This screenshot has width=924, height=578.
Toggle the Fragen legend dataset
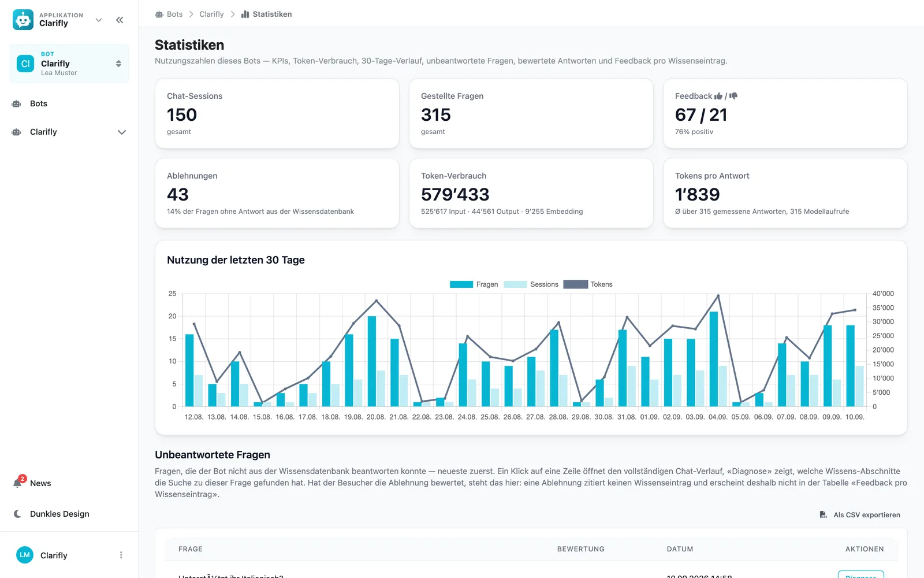pos(474,284)
